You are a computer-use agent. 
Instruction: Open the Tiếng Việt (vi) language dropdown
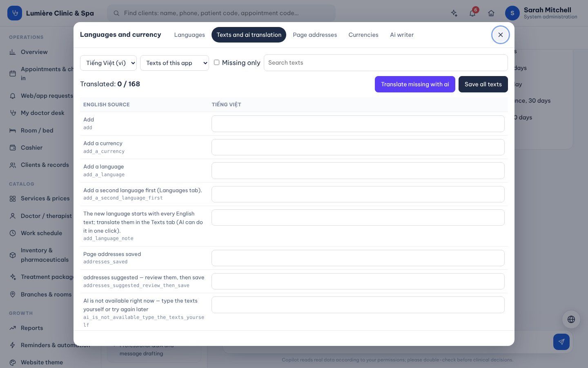tap(108, 63)
